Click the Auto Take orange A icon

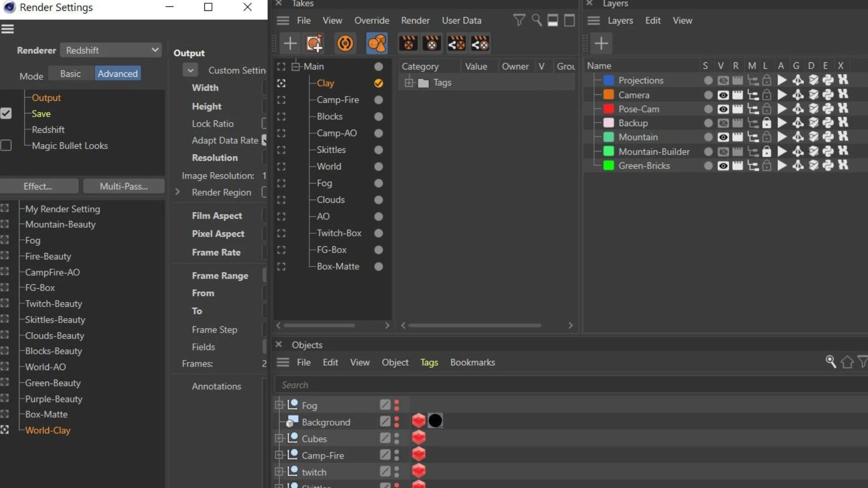pos(345,43)
